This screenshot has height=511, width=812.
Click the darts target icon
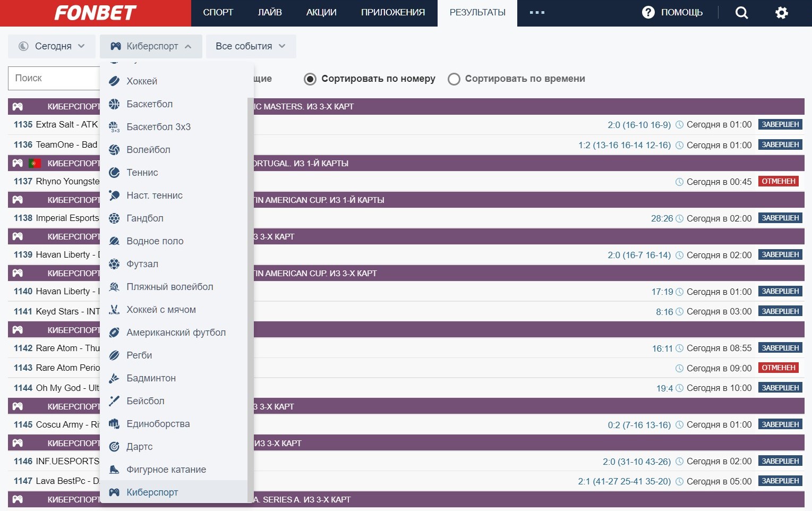114,447
